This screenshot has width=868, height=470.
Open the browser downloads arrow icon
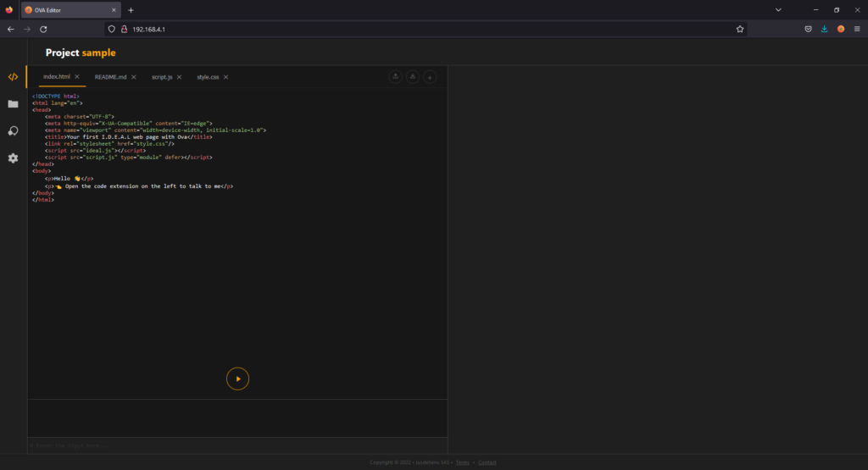click(x=824, y=30)
